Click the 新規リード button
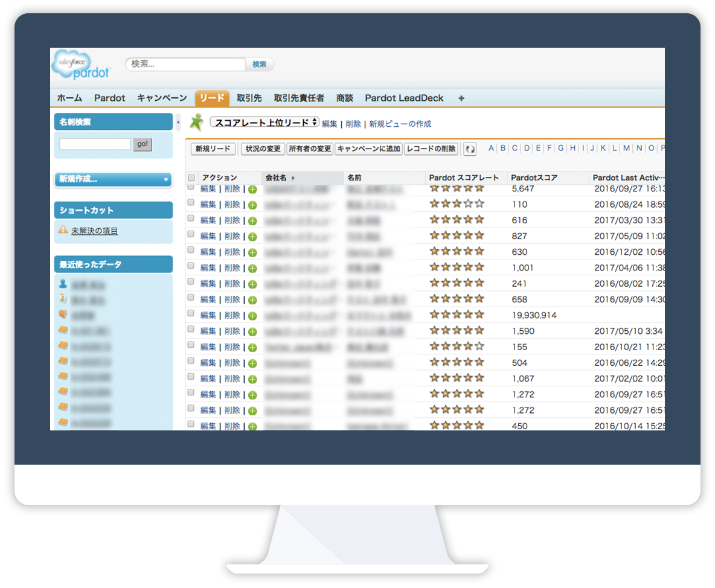Screen dimensions: 715x588 (213, 149)
